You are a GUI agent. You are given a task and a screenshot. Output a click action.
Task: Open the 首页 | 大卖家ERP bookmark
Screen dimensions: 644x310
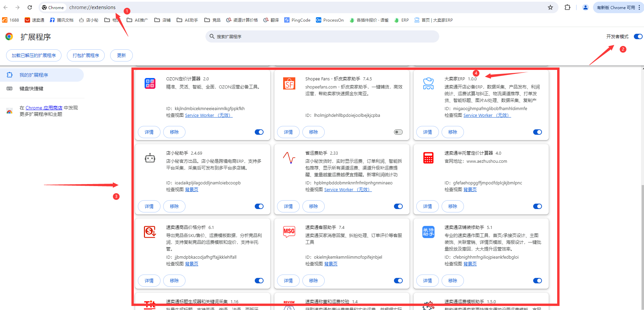(x=434, y=20)
